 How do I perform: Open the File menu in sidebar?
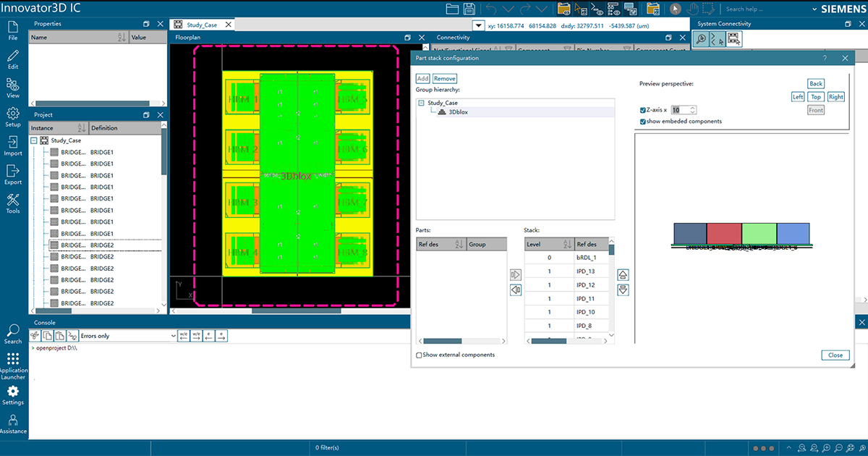click(x=13, y=30)
